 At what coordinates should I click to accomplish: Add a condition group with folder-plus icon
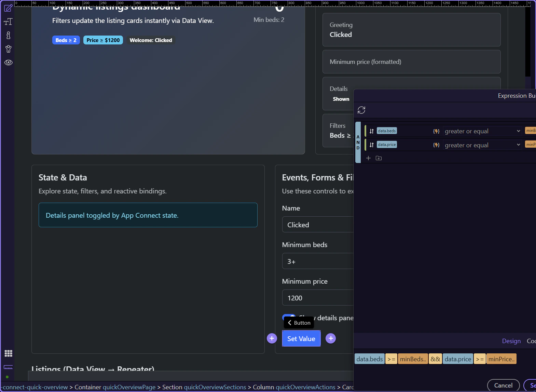379,158
